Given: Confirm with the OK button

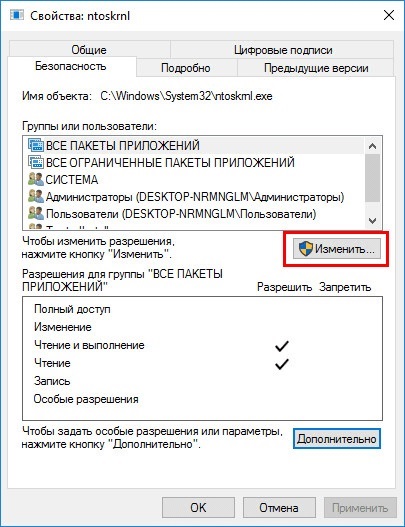Looking at the screenshot, I should point(198,508).
